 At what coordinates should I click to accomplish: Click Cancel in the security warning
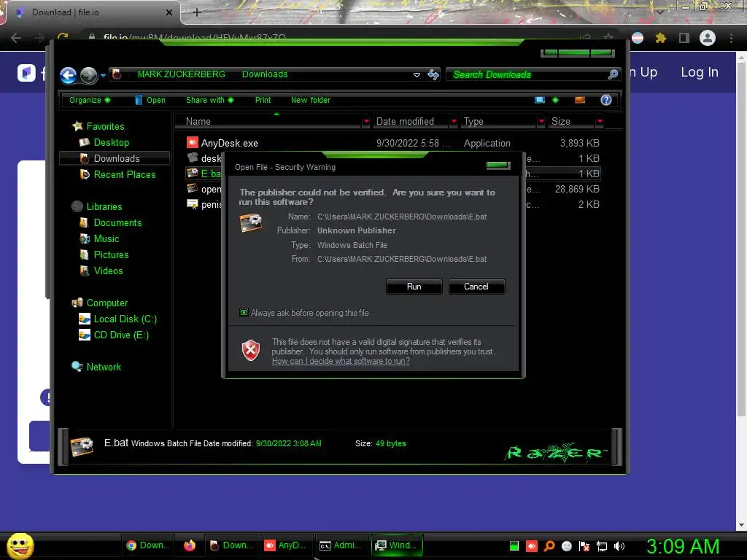(x=476, y=287)
